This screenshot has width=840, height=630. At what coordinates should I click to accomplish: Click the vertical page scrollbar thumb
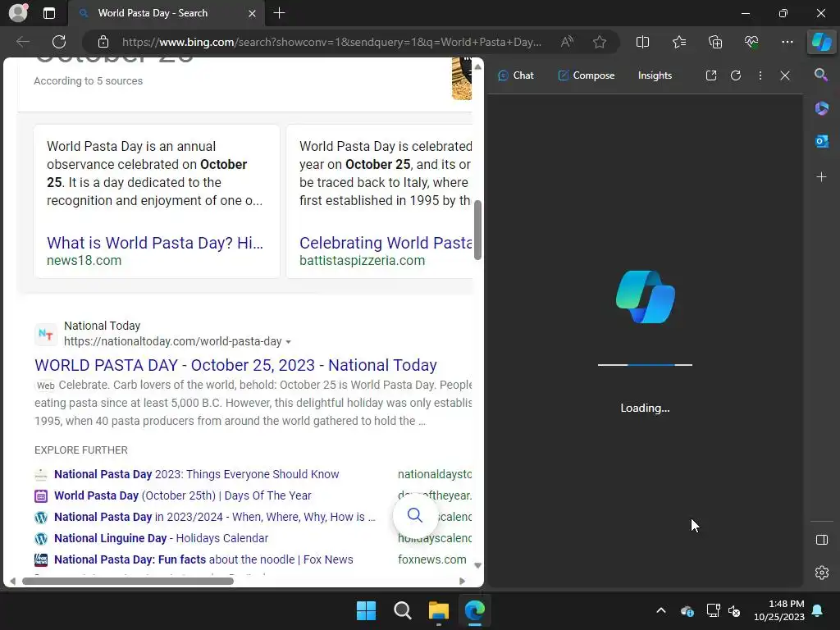click(x=478, y=230)
